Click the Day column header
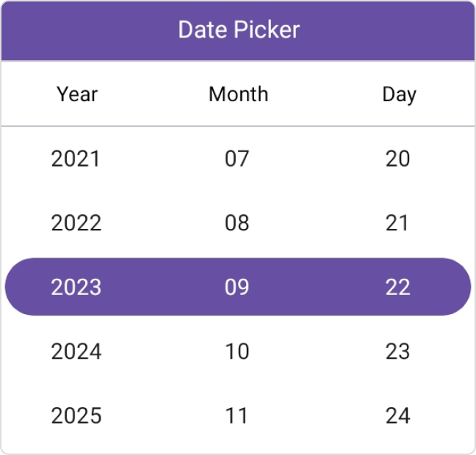The height and width of the screenshot is (455, 476). click(399, 95)
